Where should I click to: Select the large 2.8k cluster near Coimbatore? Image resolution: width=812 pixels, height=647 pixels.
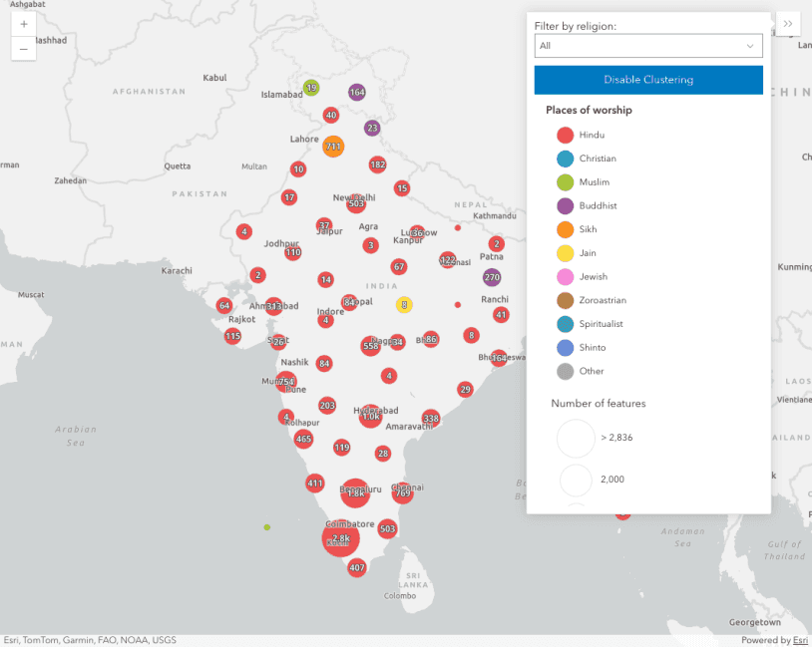(340, 538)
